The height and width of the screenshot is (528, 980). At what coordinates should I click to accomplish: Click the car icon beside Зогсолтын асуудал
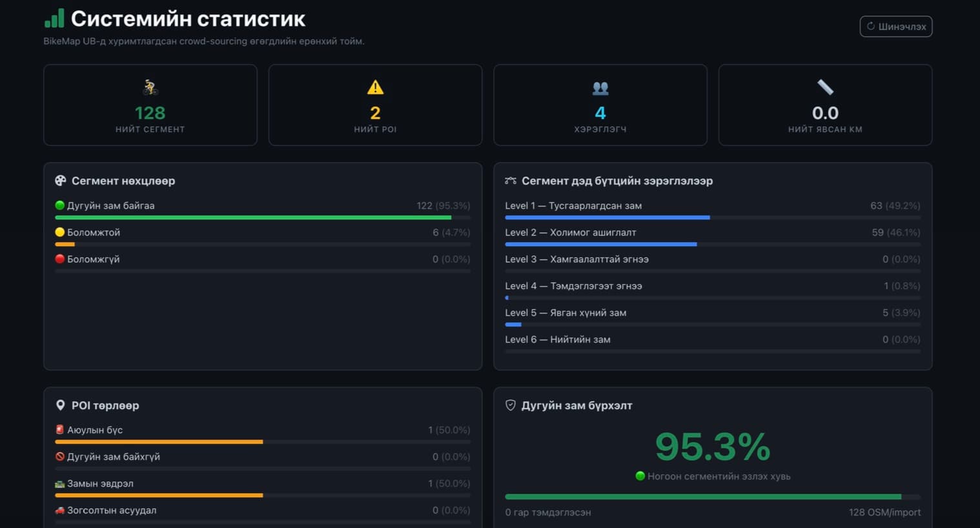click(x=60, y=510)
